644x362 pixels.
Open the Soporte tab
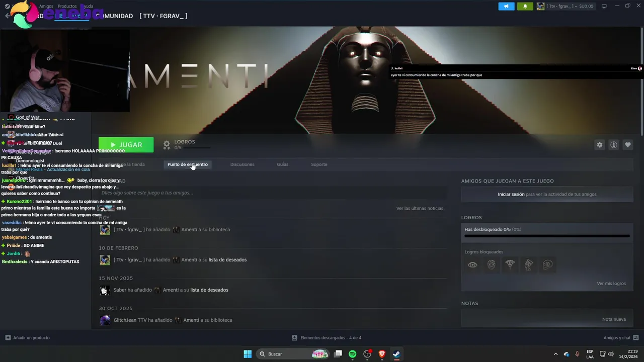319,164
